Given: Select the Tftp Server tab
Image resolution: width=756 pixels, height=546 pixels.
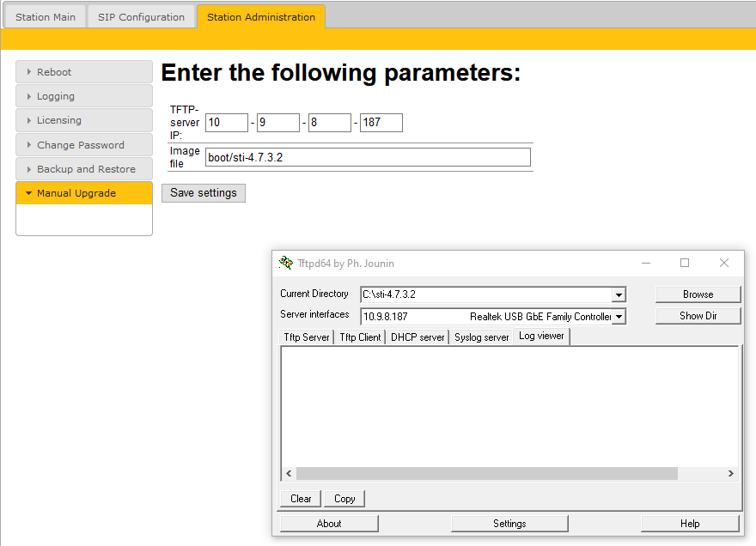Looking at the screenshot, I should (x=307, y=337).
